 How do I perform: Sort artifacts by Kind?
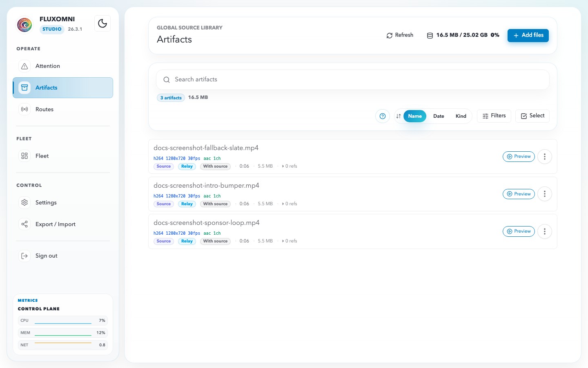(461, 116)
